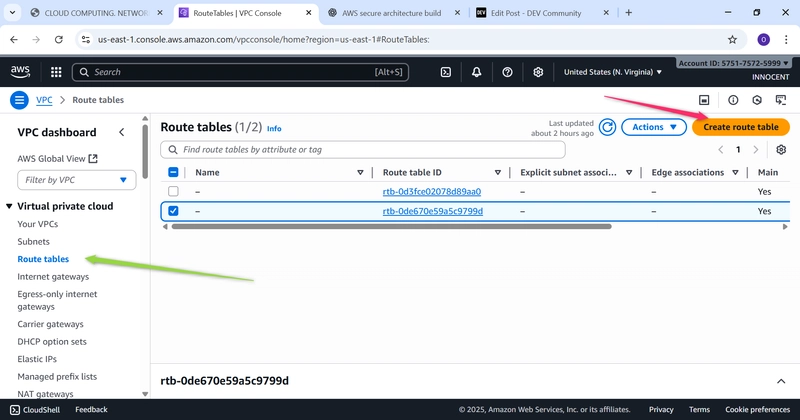This screenshot has height=420, width=800.
Task: Sort by the Name column
Action: (x=360, y=172)
